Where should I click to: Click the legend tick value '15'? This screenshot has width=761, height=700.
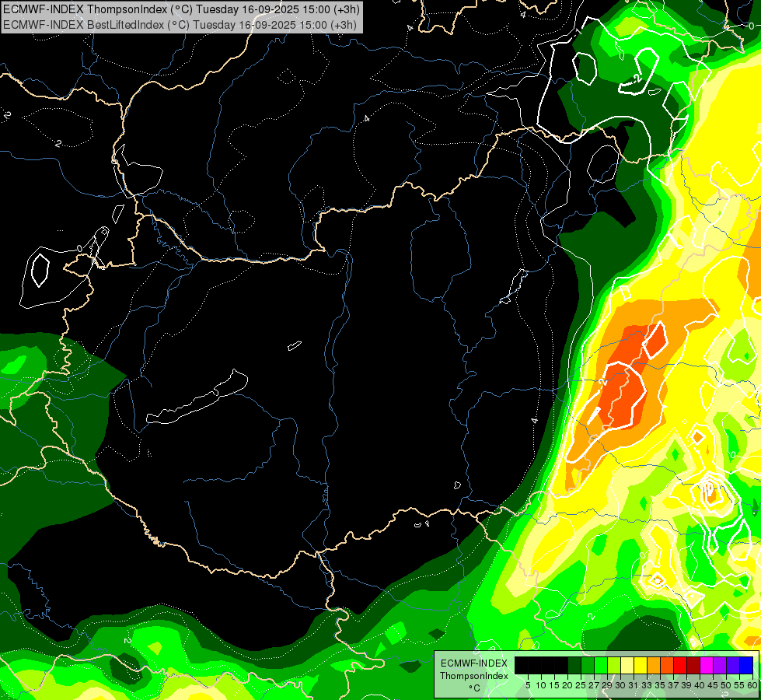point(555,685)
